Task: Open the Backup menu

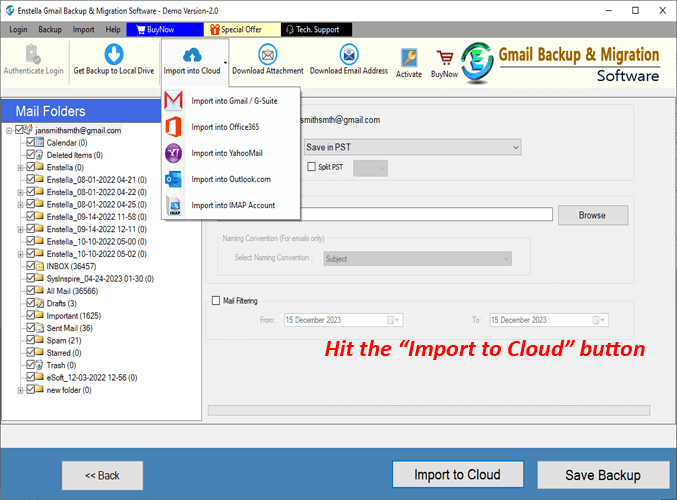Action: click(50, 29)
